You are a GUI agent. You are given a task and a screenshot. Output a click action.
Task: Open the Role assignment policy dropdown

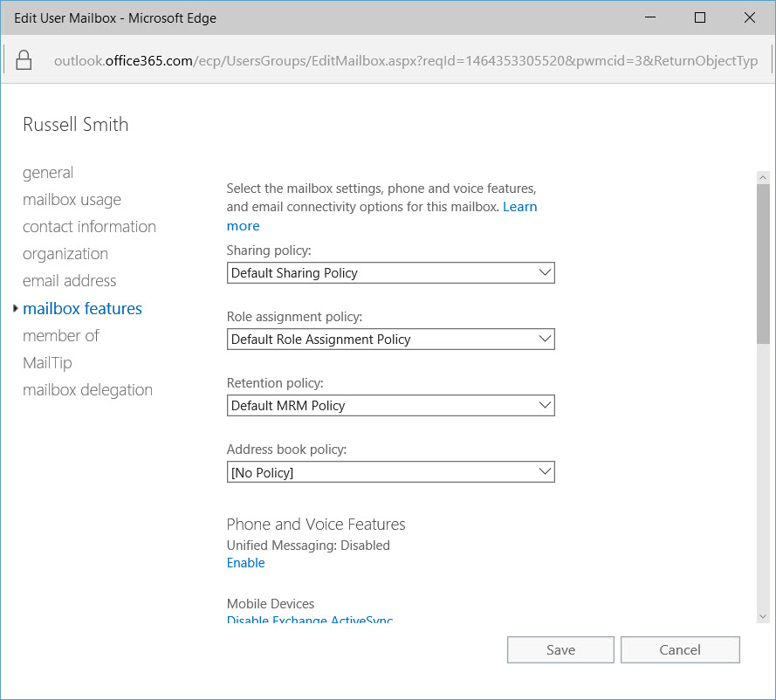click(546, 339)
